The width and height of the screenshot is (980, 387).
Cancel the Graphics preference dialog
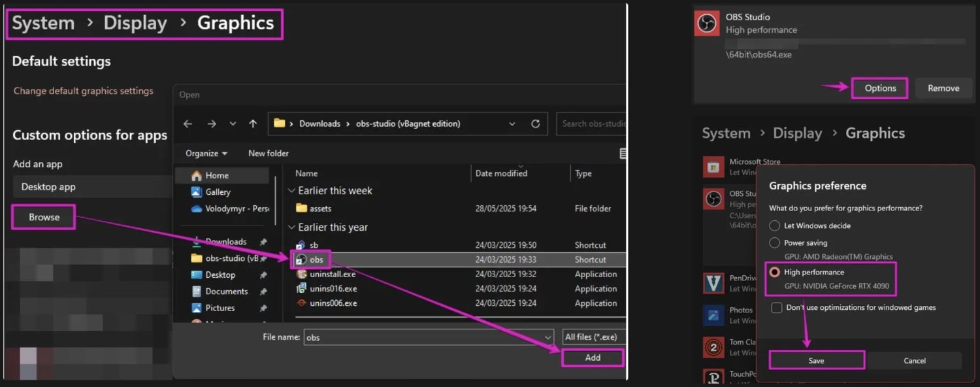[x=915, y=360]
